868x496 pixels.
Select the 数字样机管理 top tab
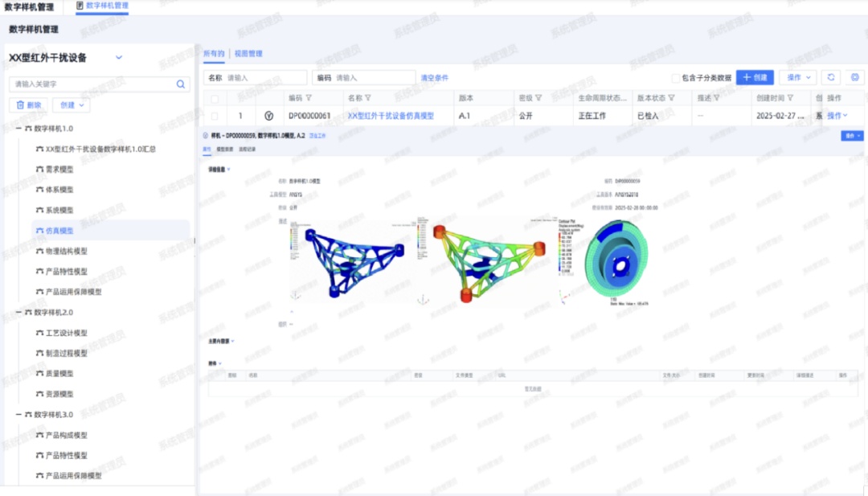click(x=102, y=6)
